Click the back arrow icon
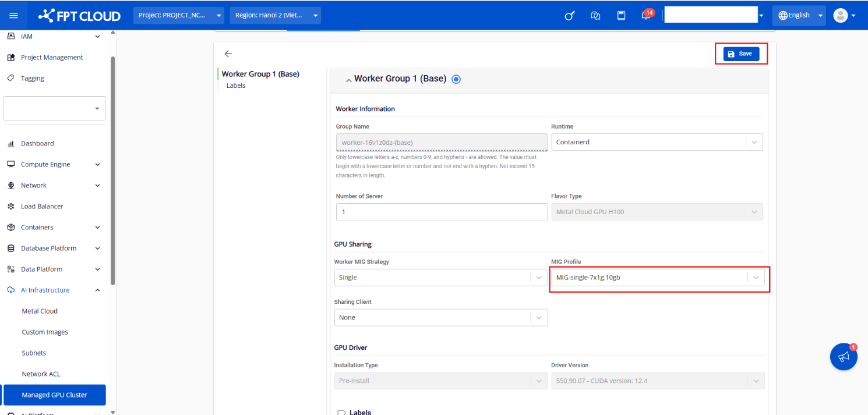868x415 pixels. 228,54
